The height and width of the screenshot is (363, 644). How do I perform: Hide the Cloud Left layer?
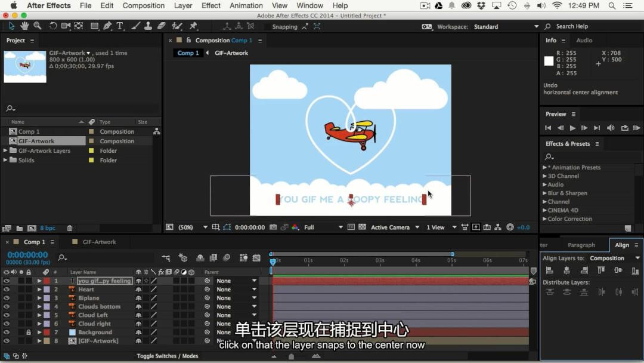[6, 315]
